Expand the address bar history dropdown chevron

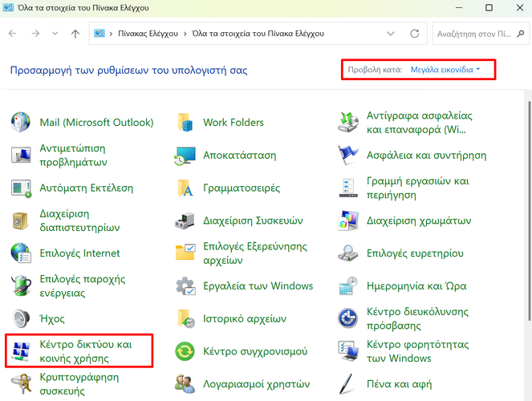(391, 34)
